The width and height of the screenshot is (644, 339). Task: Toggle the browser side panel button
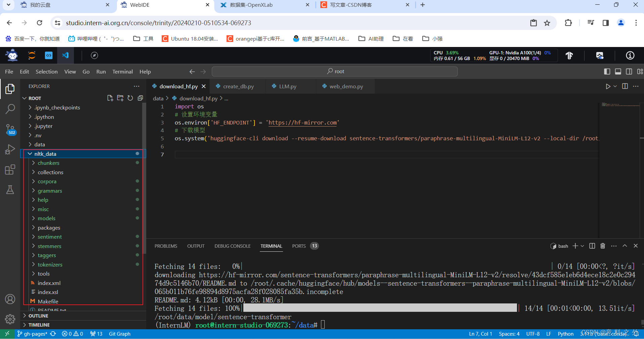coord(606,23)
